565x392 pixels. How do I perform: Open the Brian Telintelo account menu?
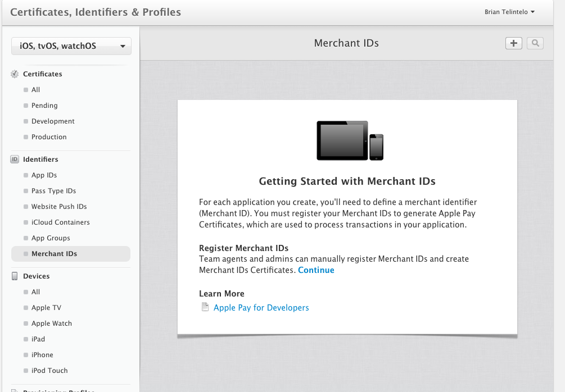pos(509,12)
